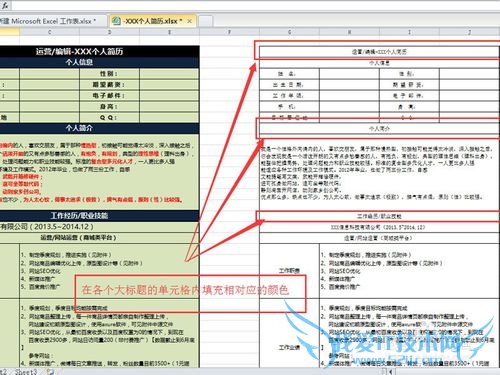Switch to the Sheet3 sheet tab
500x375 pixels.
26,371
